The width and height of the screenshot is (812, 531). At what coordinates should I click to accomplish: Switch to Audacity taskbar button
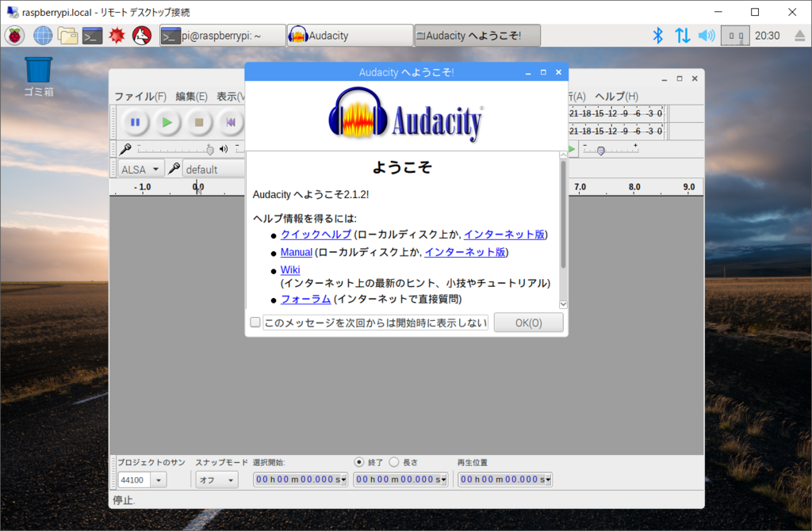[350, 36]
